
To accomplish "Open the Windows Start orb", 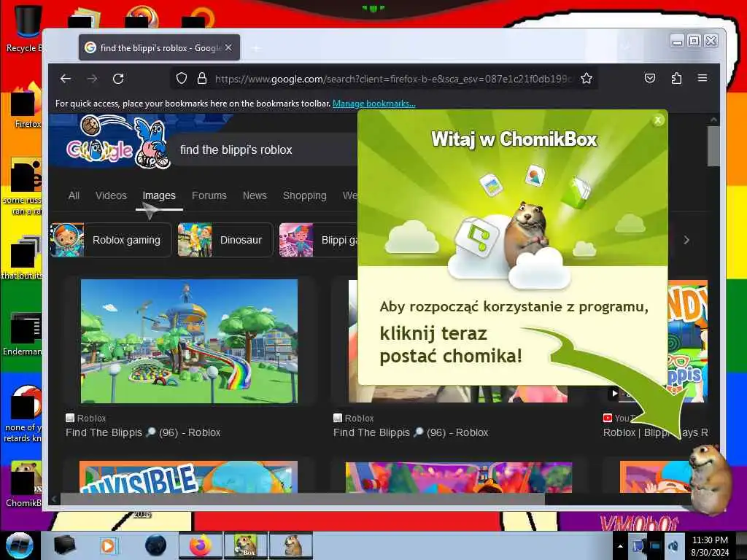I will [19, 545].
